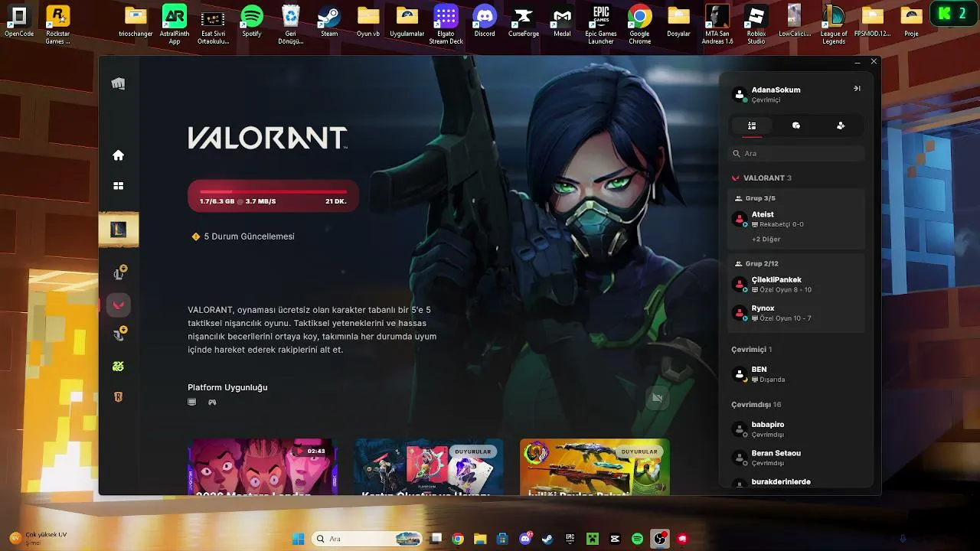This screenshot has width=980, height=551.
Task: Open the Steam desktop shortcut
Action: pos(329,21)
